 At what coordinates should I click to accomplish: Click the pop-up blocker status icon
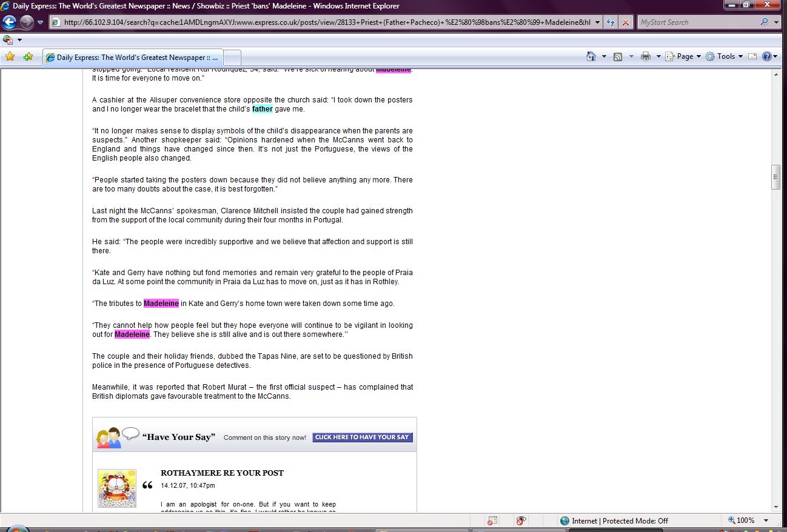492,520
